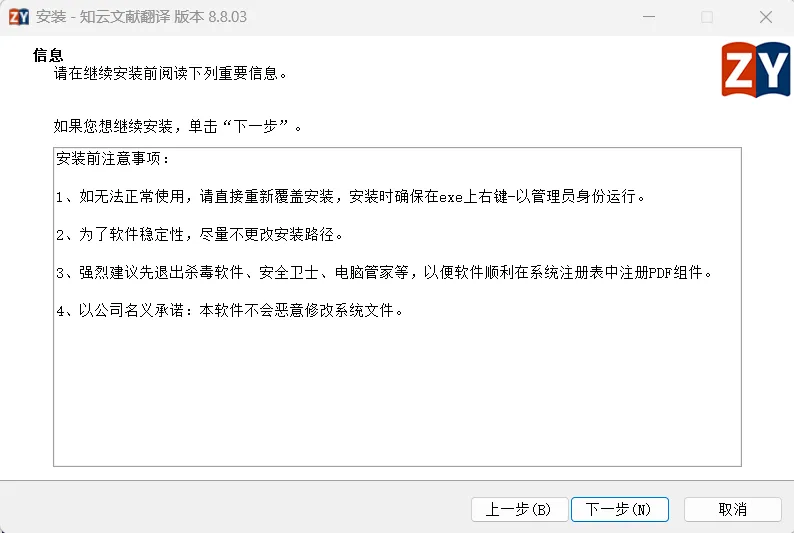Click the empty area of the info text box
Viewport: 794px width, 533px height.
[397, 395]
